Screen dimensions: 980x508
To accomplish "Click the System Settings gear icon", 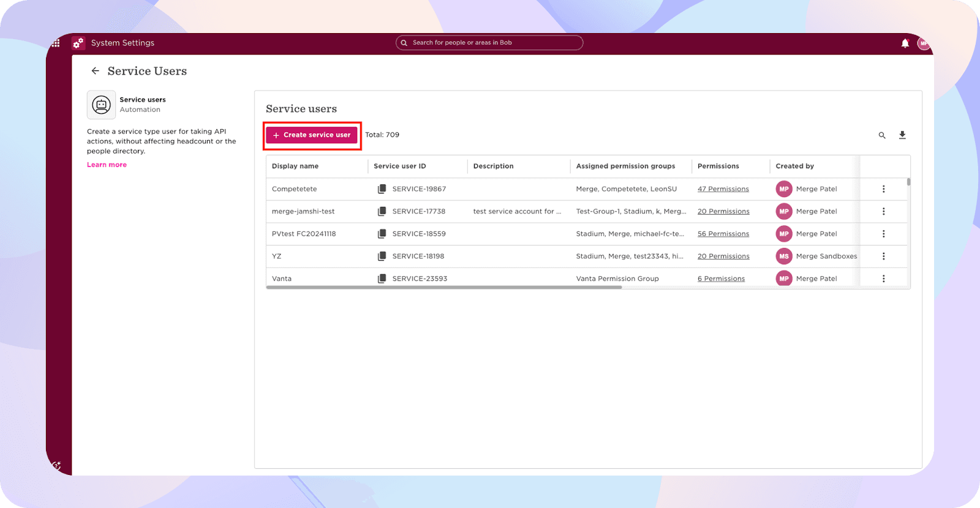I will click(x=78, y=43).
